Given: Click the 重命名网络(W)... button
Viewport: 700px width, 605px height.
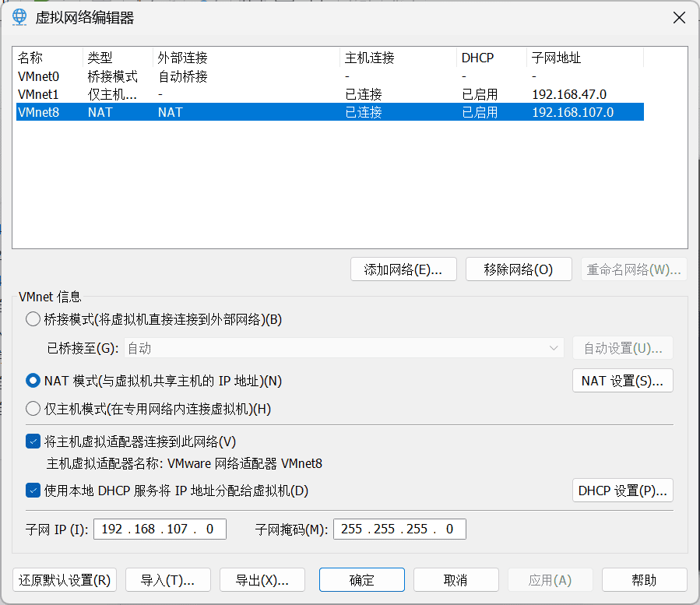Looking at the screenshot, I should (x=634, y=269).
